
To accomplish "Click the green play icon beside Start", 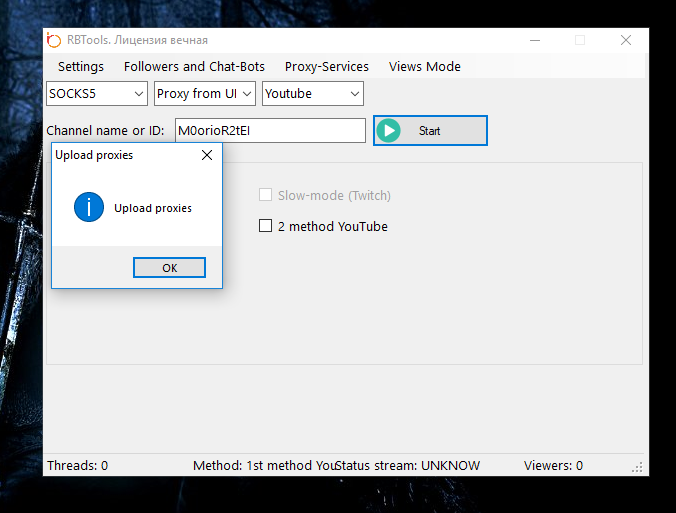I will [389, 131].
